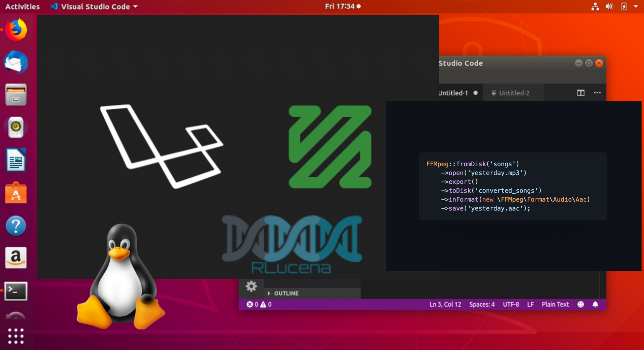Split the editor with the split icon

581,93
